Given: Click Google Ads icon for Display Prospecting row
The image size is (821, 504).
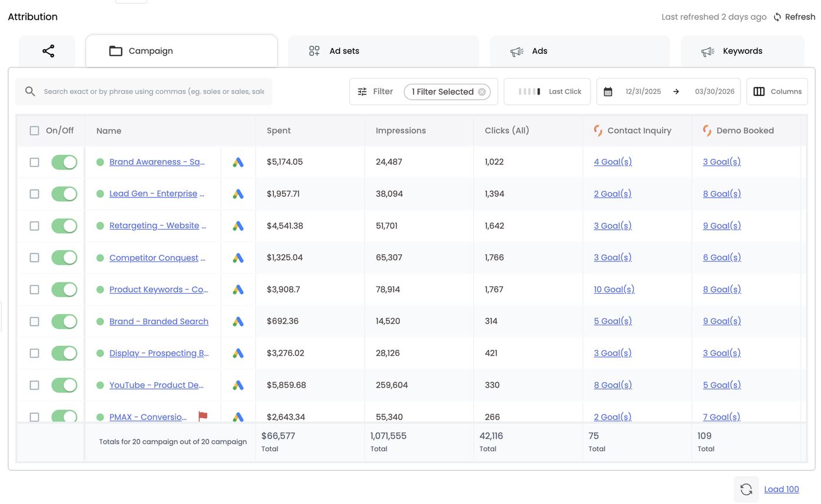Looking at the screenshot, I should (238, 353).
